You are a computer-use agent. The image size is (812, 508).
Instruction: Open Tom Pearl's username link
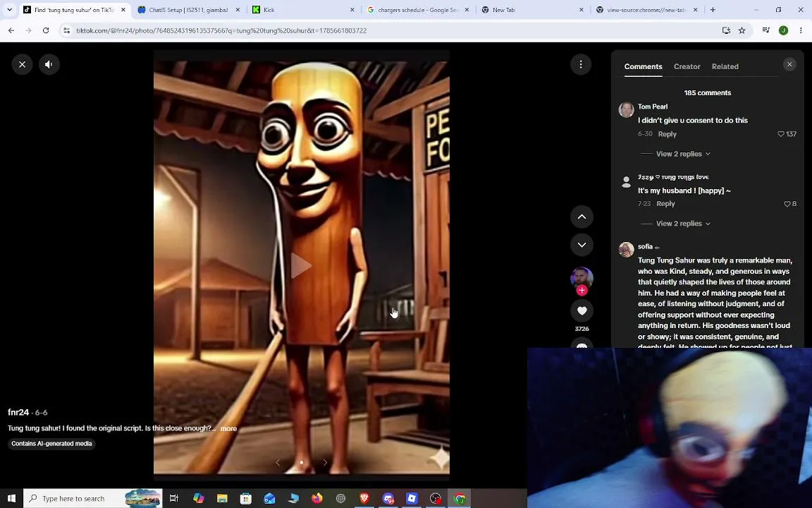[x=653, y=107]
